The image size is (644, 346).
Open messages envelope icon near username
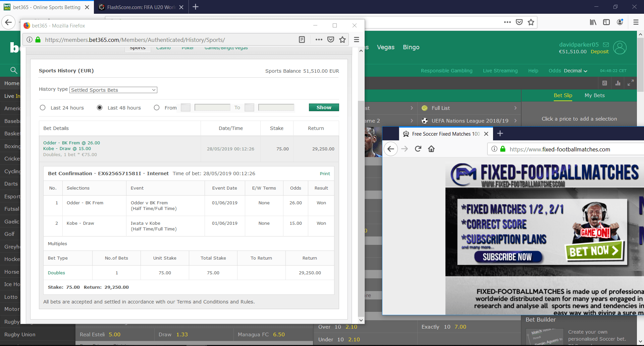point(606,45)
